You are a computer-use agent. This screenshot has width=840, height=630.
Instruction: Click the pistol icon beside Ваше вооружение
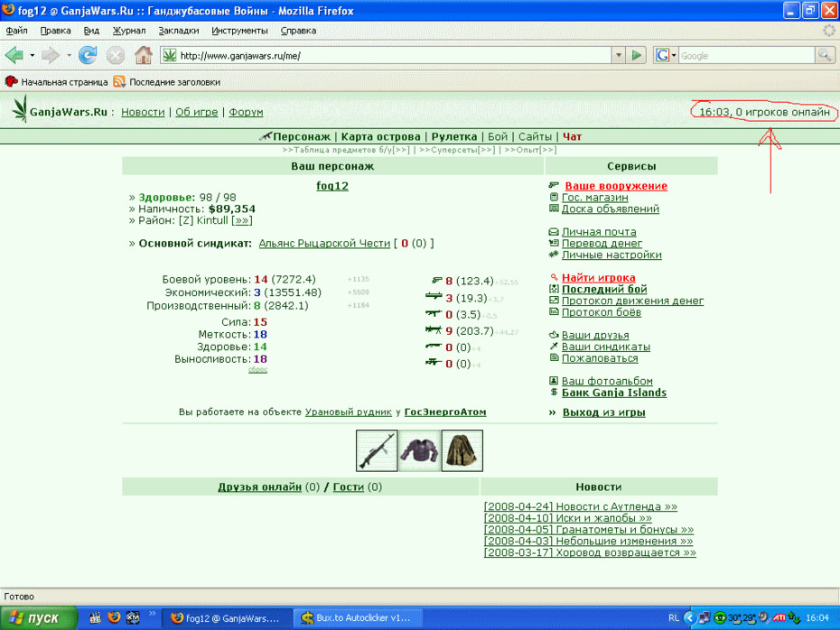[554, 185]
